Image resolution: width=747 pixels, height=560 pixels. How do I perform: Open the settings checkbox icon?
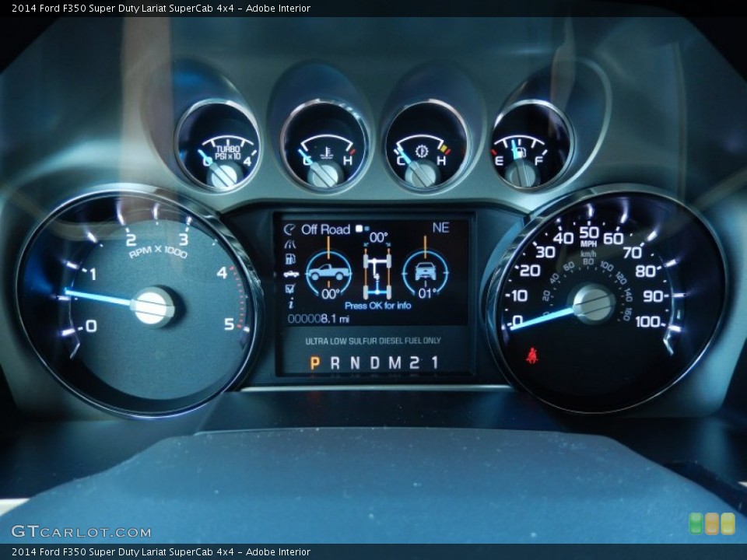(x=289, y=289)
